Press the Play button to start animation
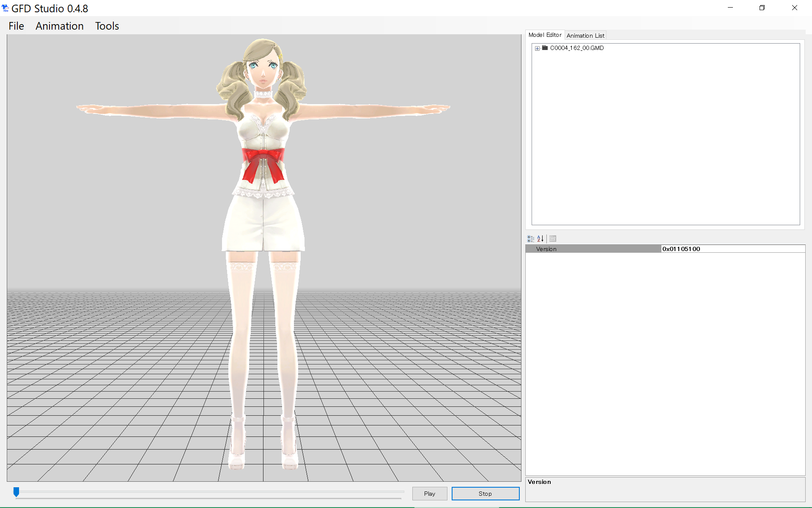 (430, 493)
